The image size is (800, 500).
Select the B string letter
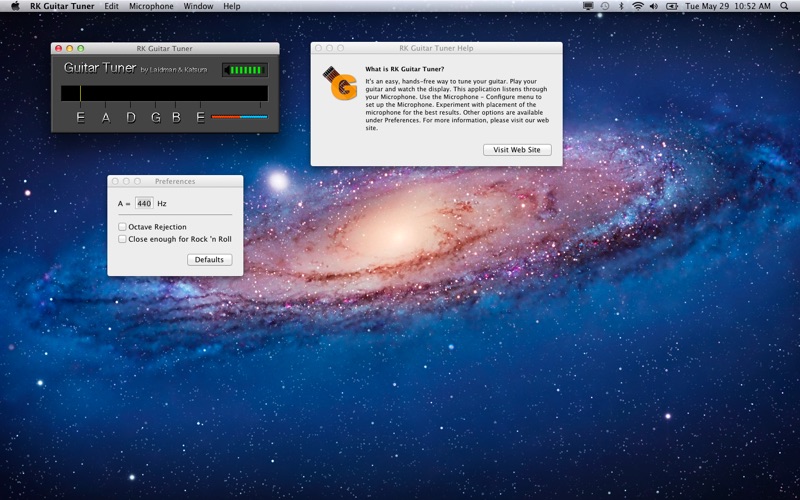click(177, 117)
